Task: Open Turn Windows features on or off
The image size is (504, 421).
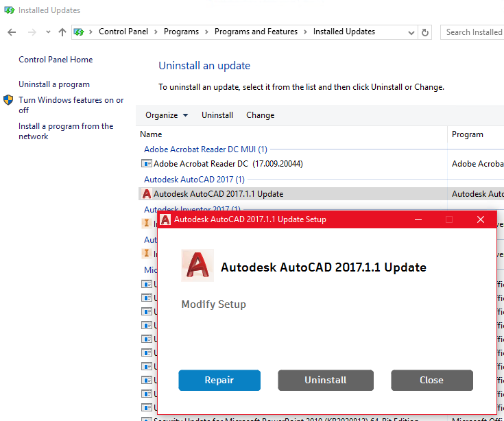Action: (71, 105)
